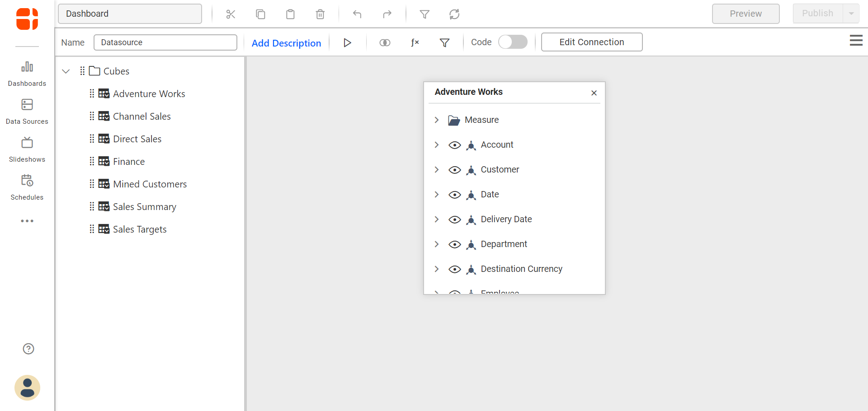Expand the Destination Currency dimension
Image resolution: width=868 pixels, height=411 pixels.
click(x=437, y=269)
